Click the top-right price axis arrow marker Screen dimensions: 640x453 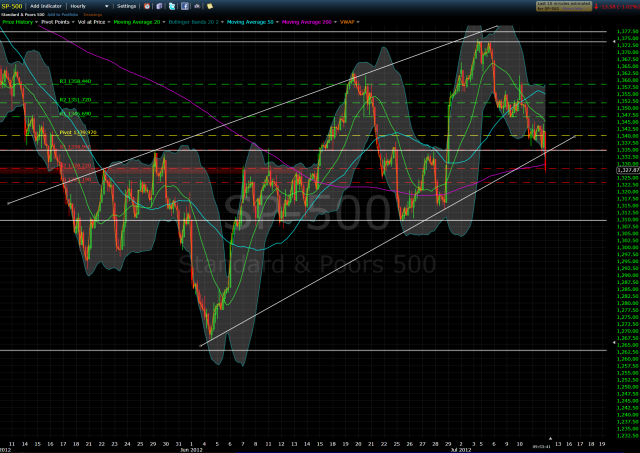tap(614, 42)
